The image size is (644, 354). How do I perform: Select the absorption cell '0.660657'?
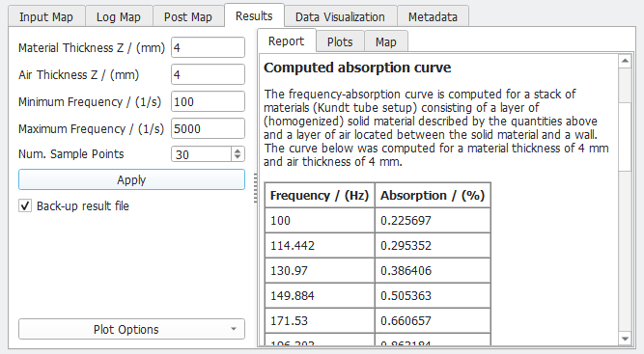tap(433, 320)
